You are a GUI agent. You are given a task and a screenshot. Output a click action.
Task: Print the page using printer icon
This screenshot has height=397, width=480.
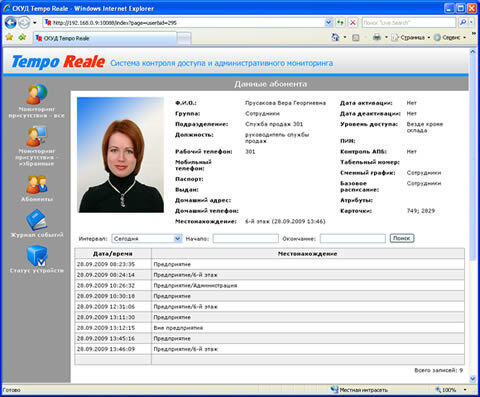(x=377, y=37)
